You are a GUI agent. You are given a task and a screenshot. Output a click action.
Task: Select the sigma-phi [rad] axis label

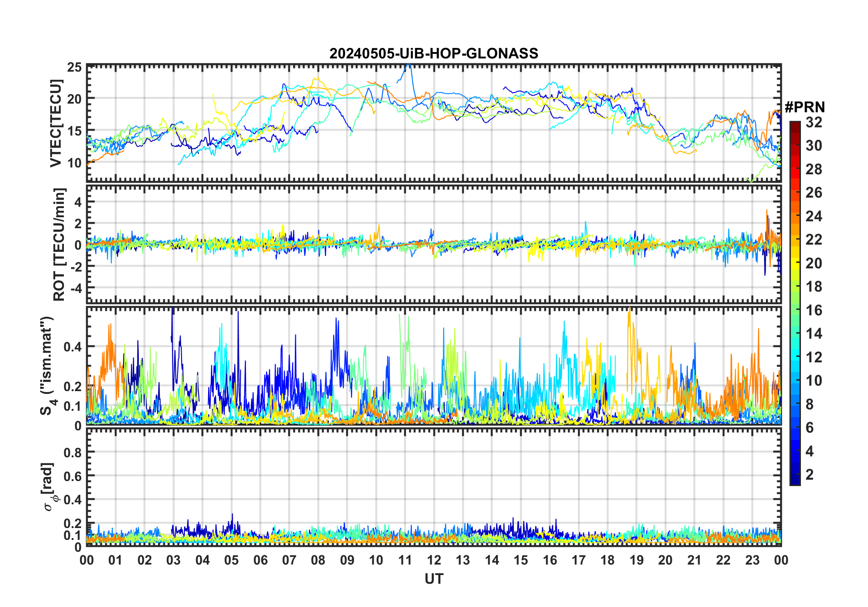pos(49,487)
